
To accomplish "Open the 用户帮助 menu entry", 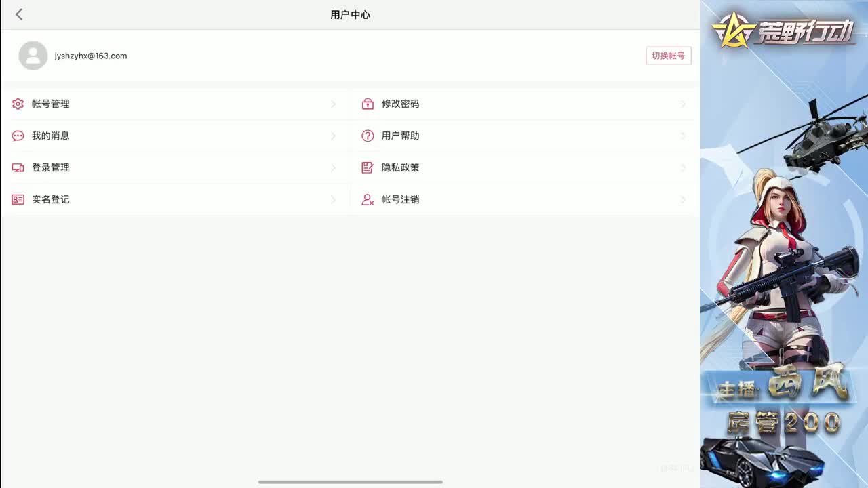I will 525,136.
